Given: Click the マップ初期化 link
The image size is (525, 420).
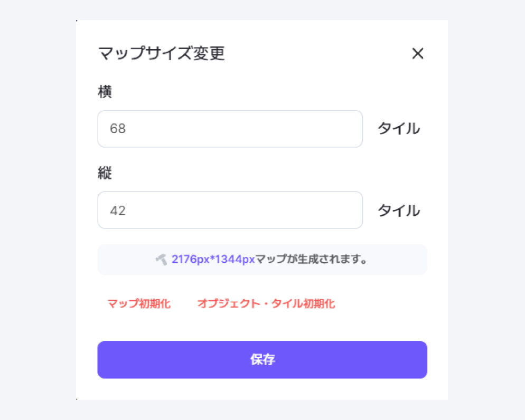Looking at the screenshot, I should tap(139, 303).
